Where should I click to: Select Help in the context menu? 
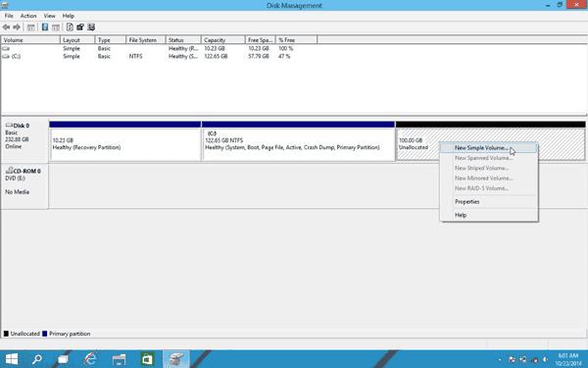(x=489, y=215)
